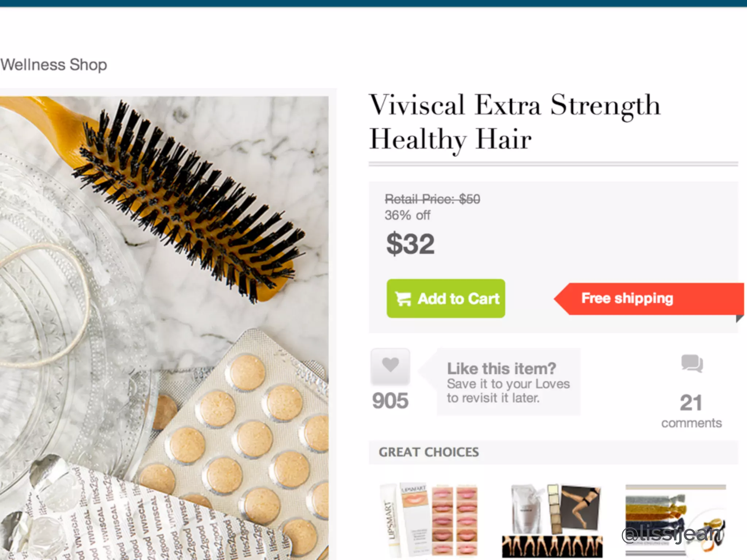This screenshot has height=560, width=747.
Task: Click the main hairbrush product image
Action: click(x=164, y=328)
